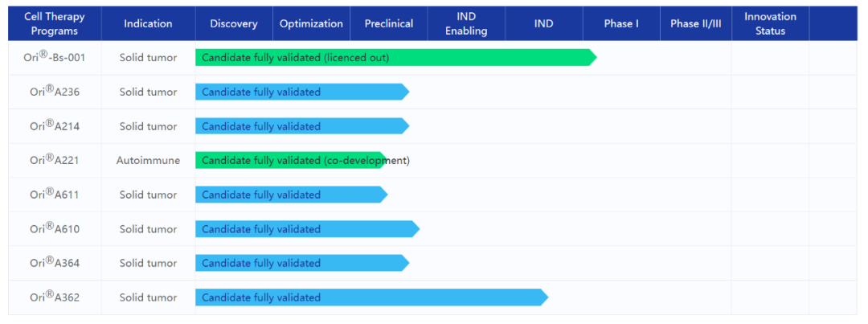Screen dimensions: 868x324
Task: Click the Ori A362 progress bar
Action: tap(370, 297)
